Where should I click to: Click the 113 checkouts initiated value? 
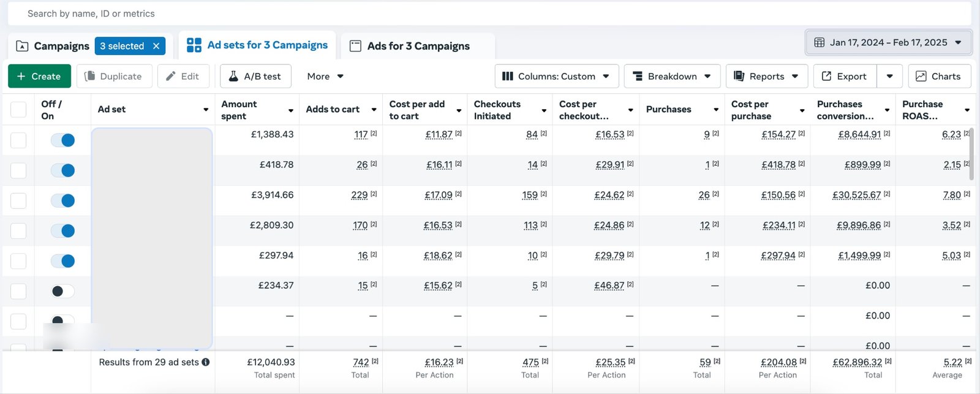530,225
